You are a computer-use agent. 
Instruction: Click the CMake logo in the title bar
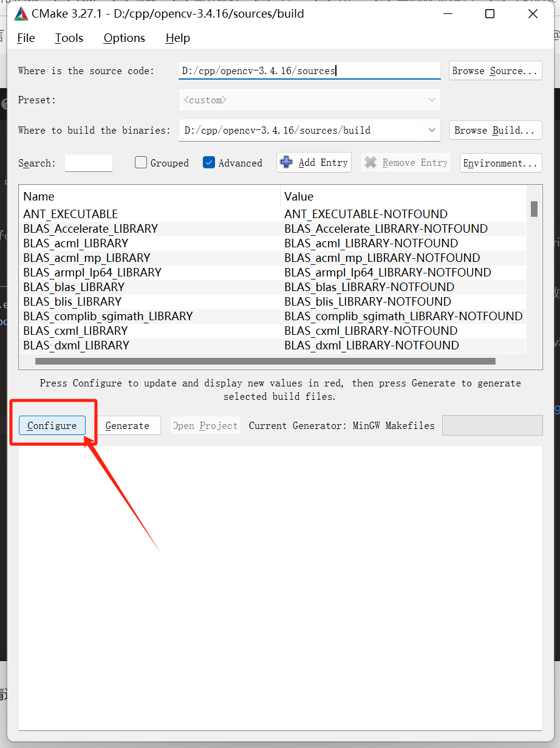coord(21,13)
